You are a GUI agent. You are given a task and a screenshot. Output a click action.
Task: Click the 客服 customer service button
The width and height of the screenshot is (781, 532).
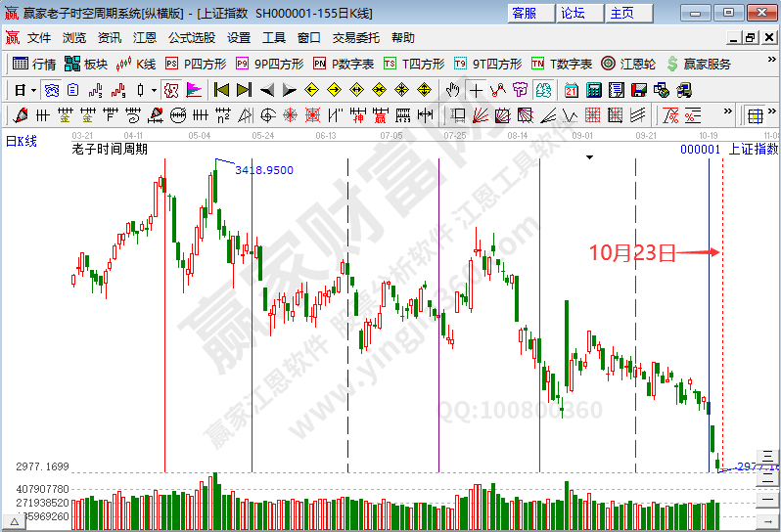[525, 13]
